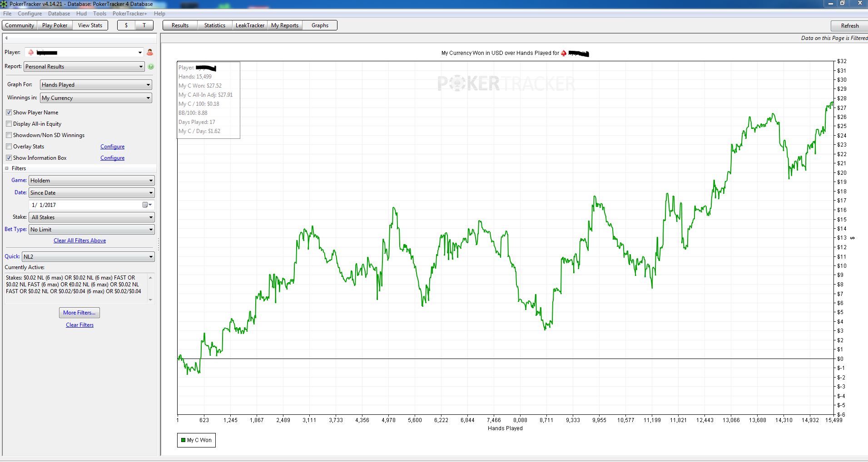Click the My C Won legend entry
The height and width of the screenshot is (462, 868).
click(196, 440)
